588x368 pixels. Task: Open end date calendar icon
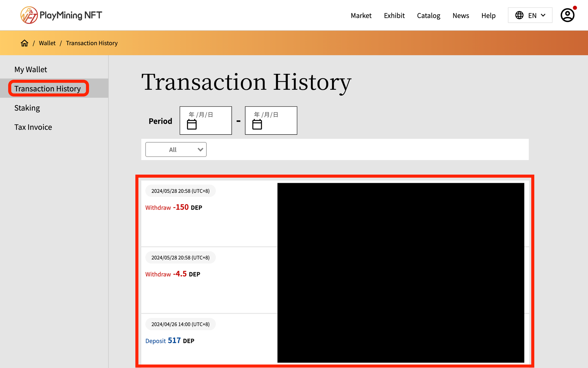(257, 124)
